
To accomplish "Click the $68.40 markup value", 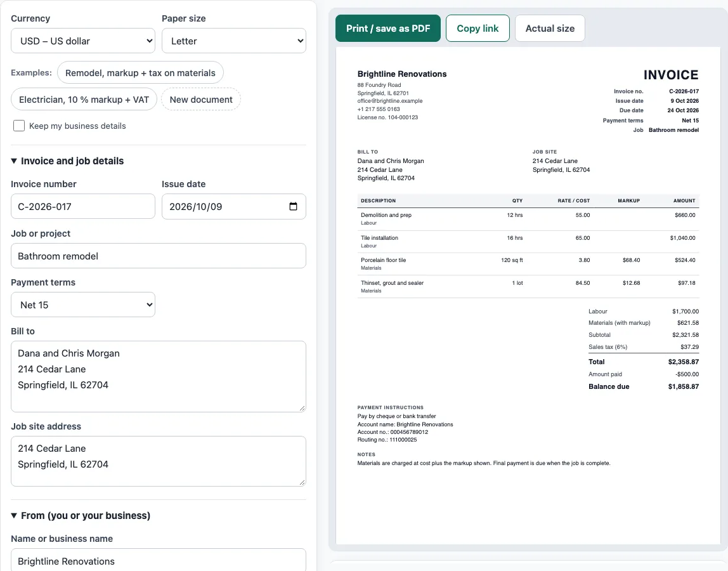I will pos(632,260).
